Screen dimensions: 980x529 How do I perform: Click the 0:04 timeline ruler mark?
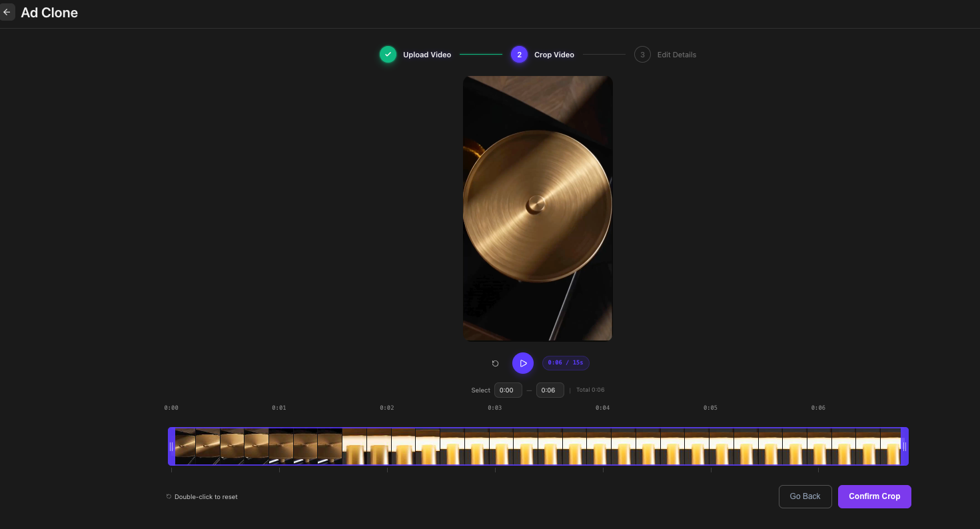pos(602,408)
